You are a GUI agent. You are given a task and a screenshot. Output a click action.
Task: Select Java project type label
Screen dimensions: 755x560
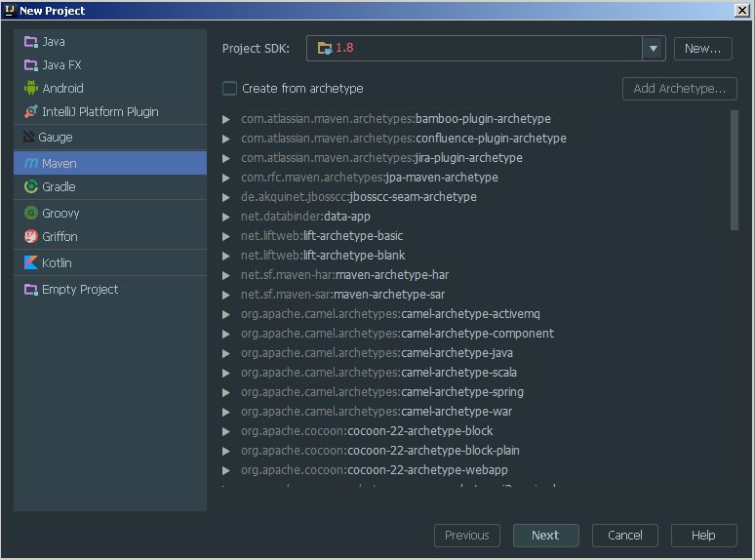coord(54,42)
